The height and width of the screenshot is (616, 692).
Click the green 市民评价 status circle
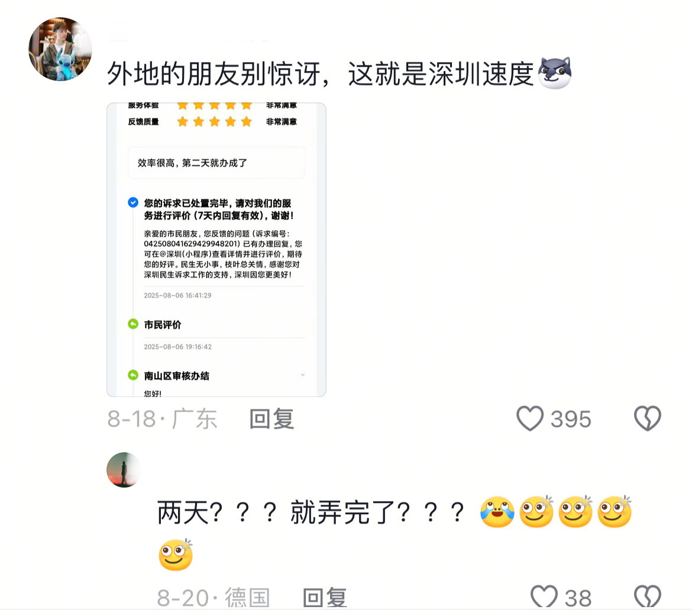click(133, 324)
